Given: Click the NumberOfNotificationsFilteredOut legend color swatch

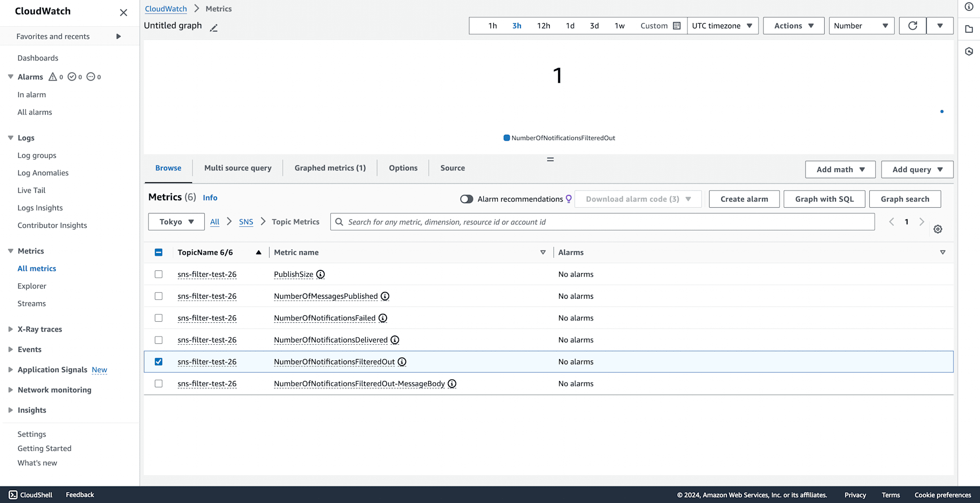Looking at the screenshot, I should (x=507, y=138).
